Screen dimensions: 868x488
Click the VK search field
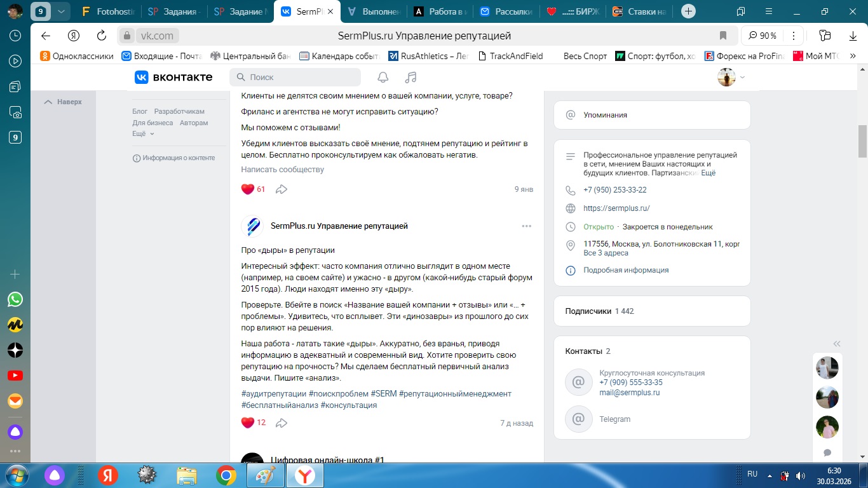point(295,77)
